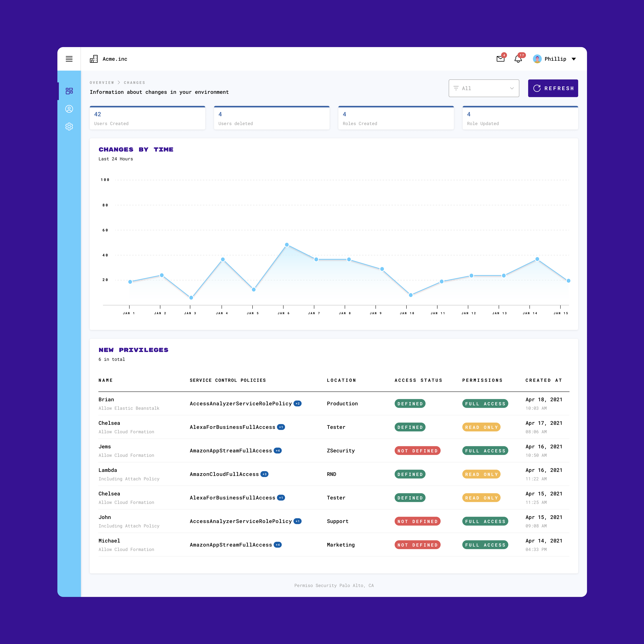Click the Jan 6 peak data point
The height and width of the screenshot is (644, 644).
click(287, 245)
